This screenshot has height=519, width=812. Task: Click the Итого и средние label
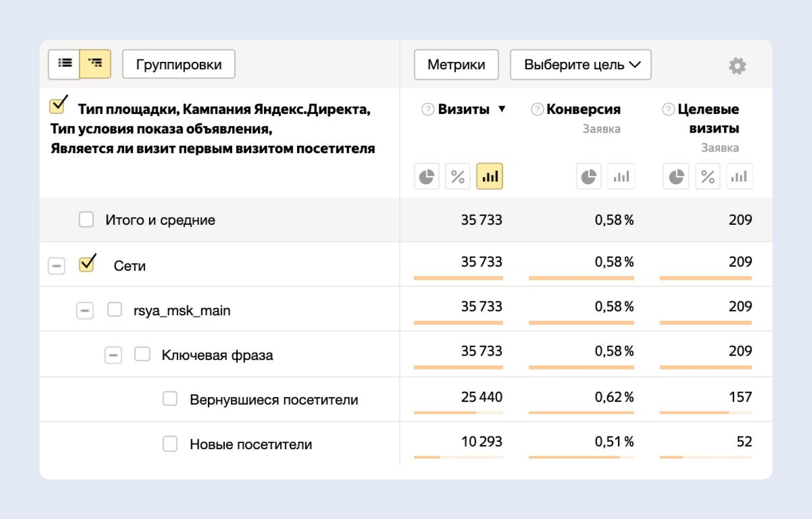click(160, 220)
